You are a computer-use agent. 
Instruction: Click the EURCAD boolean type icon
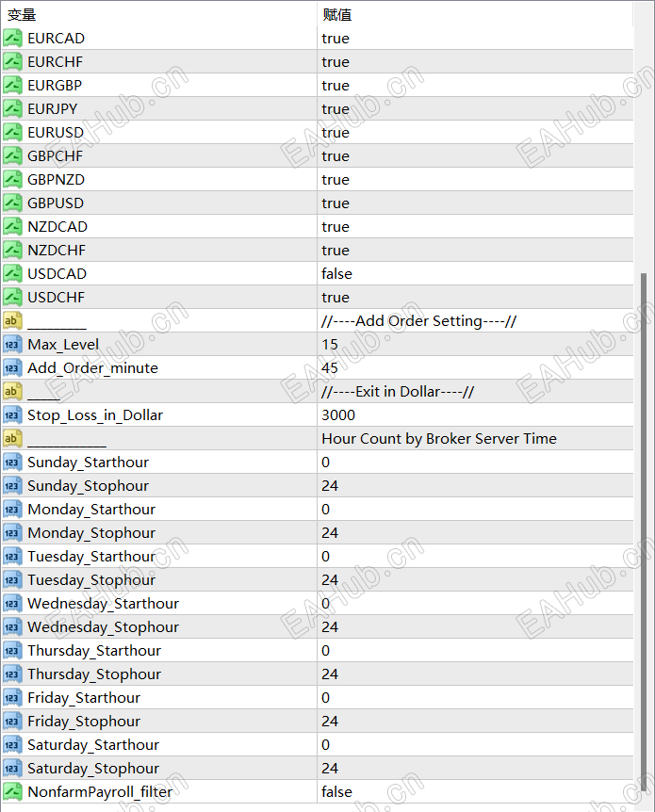12,39
